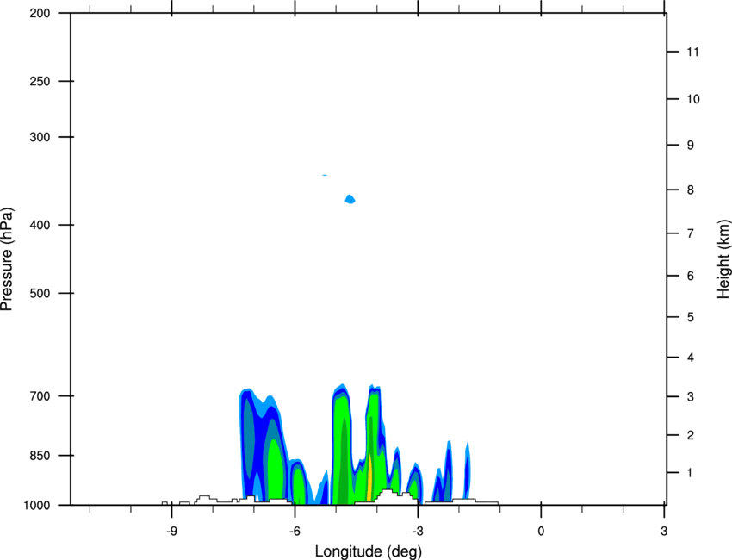Select the 400 pressure tick label
The width and height of the screenshot is (732, 560).
[x=40, y=225]
